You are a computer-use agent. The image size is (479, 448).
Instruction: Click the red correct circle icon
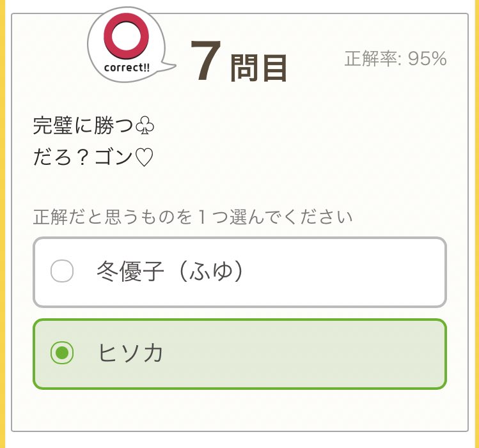coord(126,36)
